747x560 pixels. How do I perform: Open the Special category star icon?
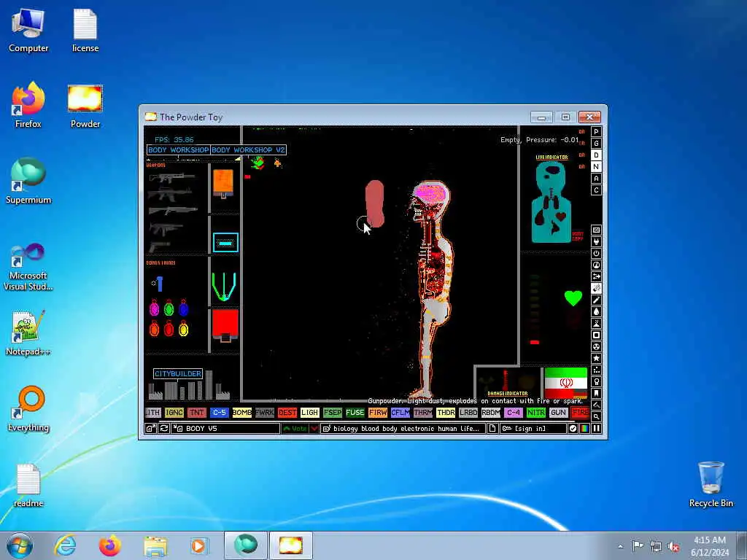click(x=596, y=359)
